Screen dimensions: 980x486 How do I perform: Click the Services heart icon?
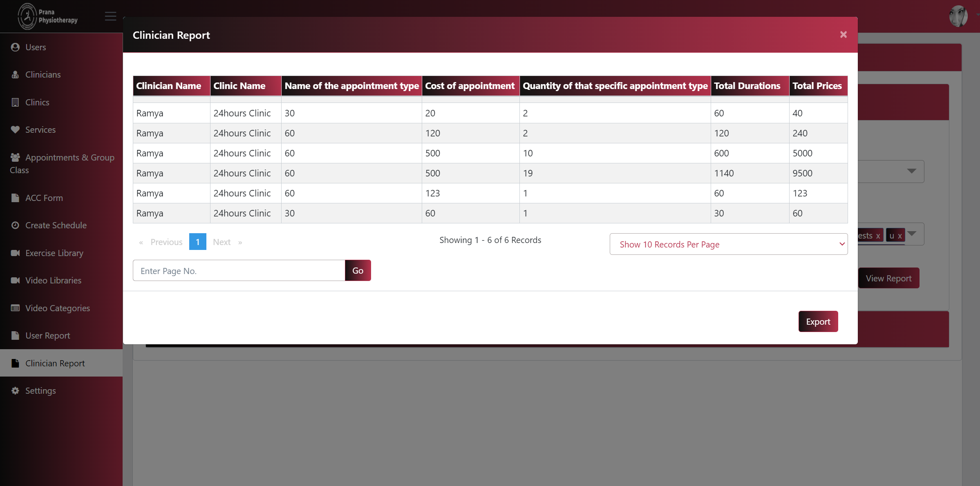point(15,130)
